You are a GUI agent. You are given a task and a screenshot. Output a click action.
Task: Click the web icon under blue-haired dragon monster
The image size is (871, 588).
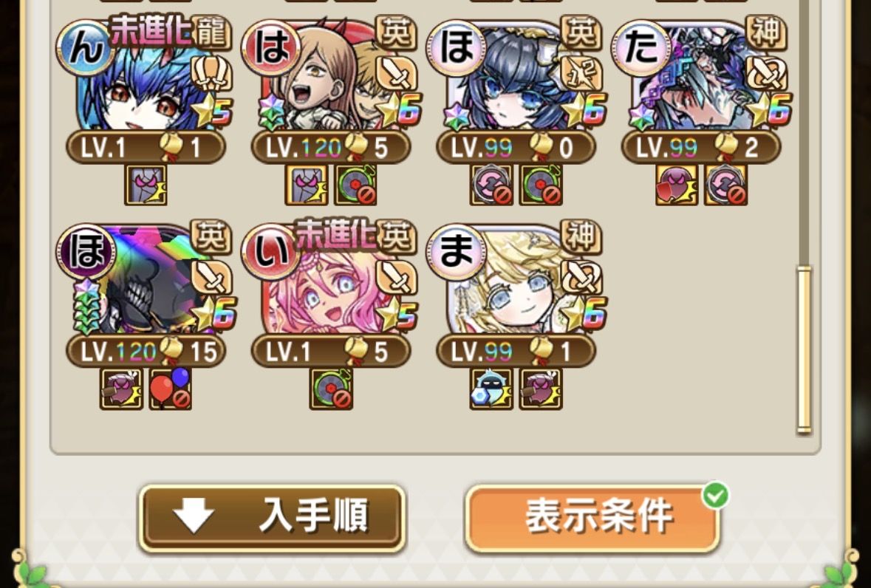tap(146, 185)
